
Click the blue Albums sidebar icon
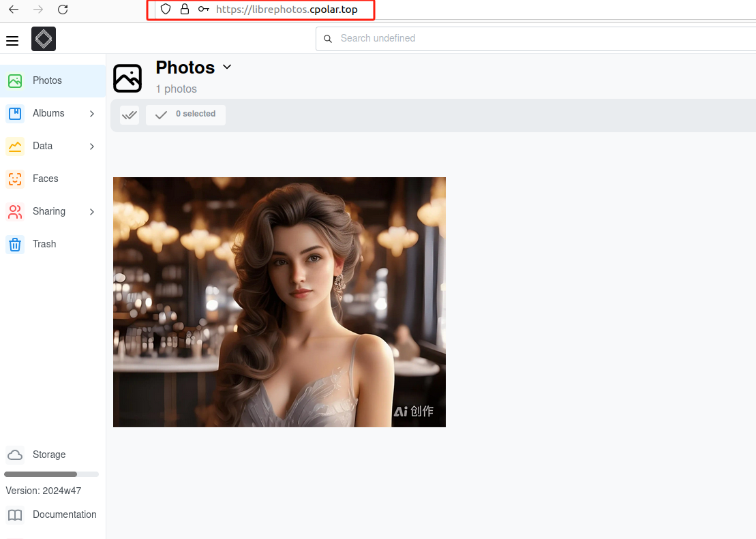tap(15, 114)
